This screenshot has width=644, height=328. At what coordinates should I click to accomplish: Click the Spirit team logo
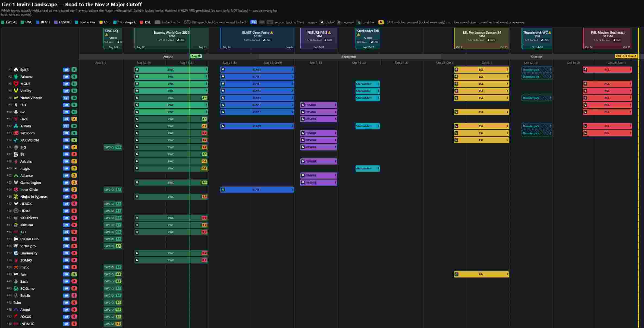tap(16, 70)
